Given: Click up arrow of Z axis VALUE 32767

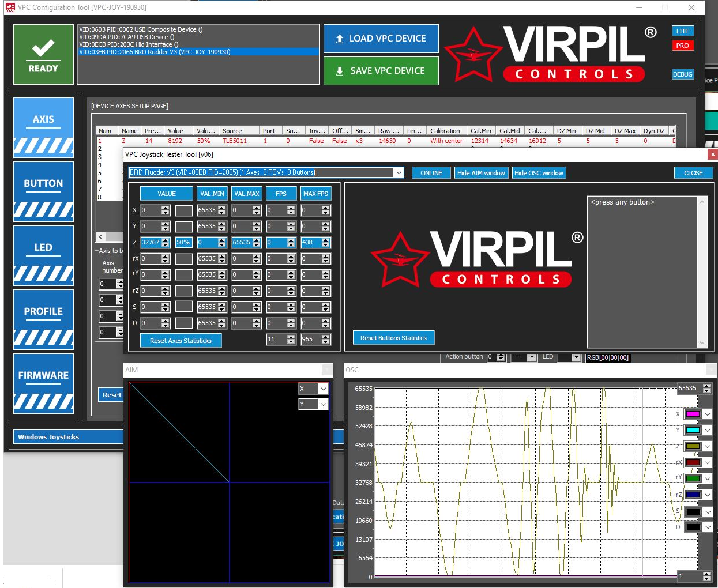Looking at the screenshot, I should pyautogui.click(x=166, y=240).
